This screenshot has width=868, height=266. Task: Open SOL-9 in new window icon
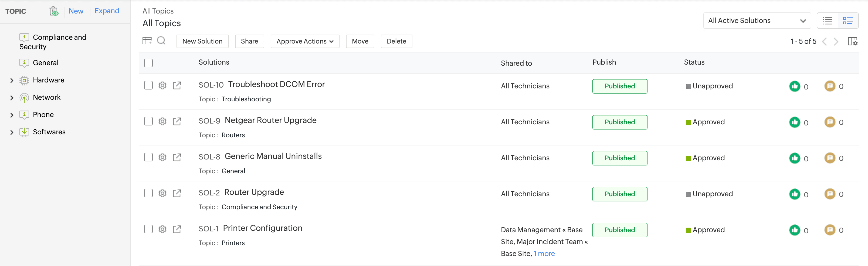pos(177,122)
